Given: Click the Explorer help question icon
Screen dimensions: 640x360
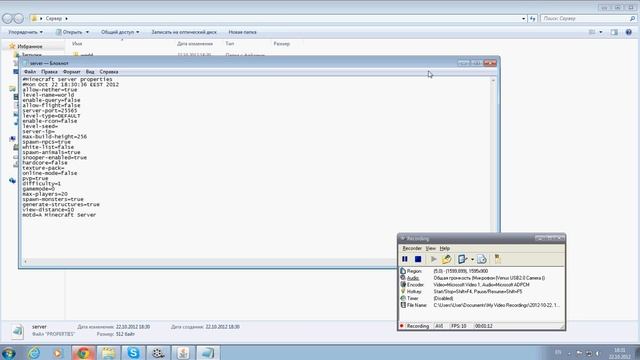Looking at the screenshot, I should pyautogui.click(x=629, y=32).
